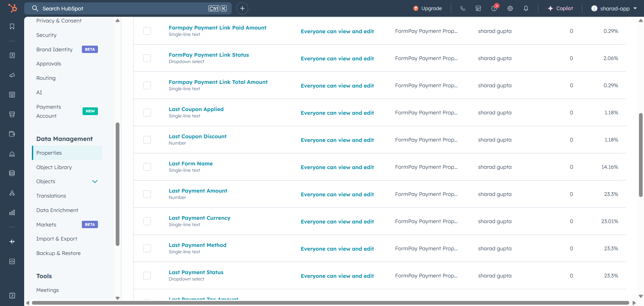The height and width of the screenshot is (306, 644).
Task: Tick Last Coupon Discount checkbox
Action: coord(147,140)
